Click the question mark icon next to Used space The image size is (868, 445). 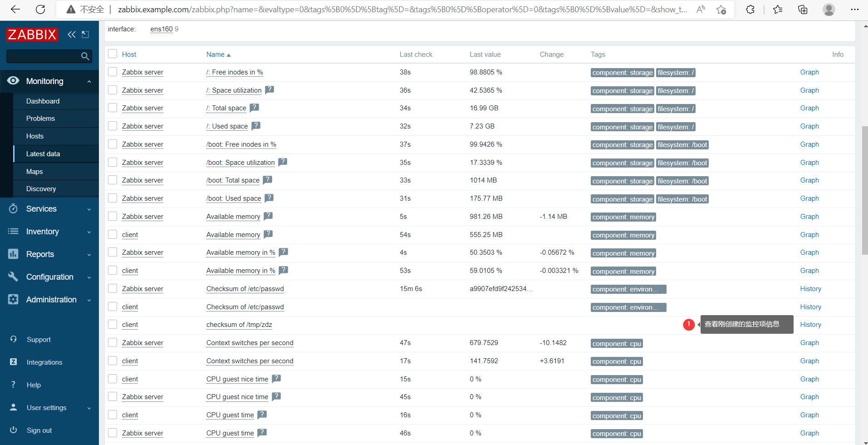[x=256, y=126]
